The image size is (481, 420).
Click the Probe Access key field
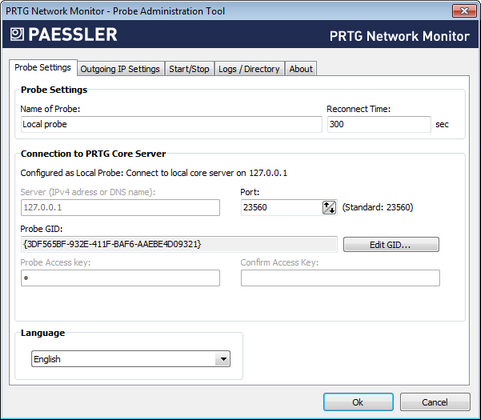coord(120,278)
